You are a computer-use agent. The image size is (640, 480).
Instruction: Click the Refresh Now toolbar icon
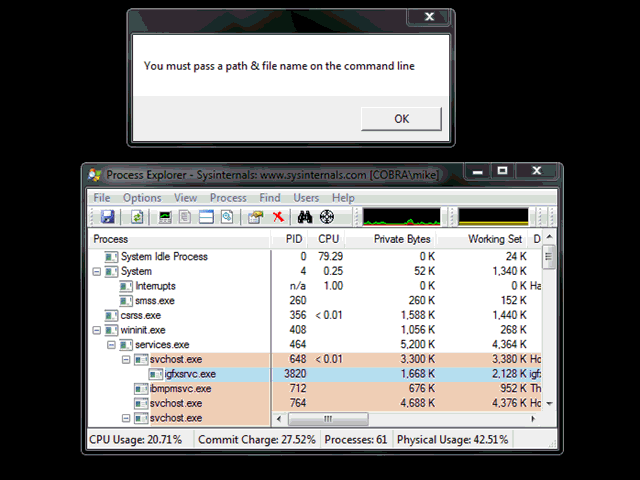coord(137,217)
